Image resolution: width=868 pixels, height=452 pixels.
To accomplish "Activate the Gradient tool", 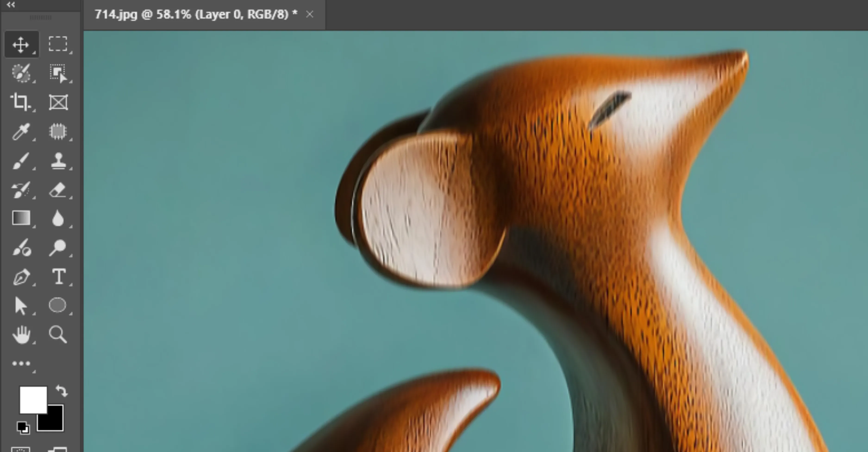I will pos(21,218).
